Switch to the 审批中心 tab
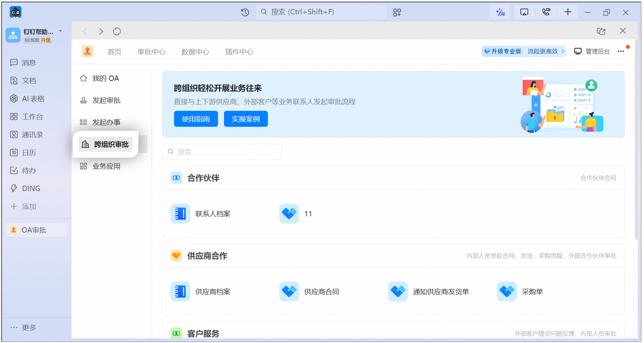This screenshot has width=644, height=343. tap(151, 52)
